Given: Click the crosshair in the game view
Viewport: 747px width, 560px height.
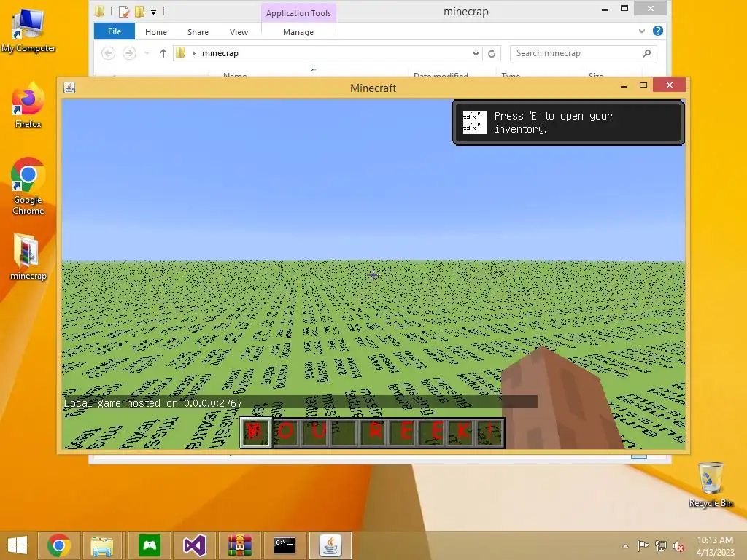Looking at the screenshot, I should click(x=373, y=274).
